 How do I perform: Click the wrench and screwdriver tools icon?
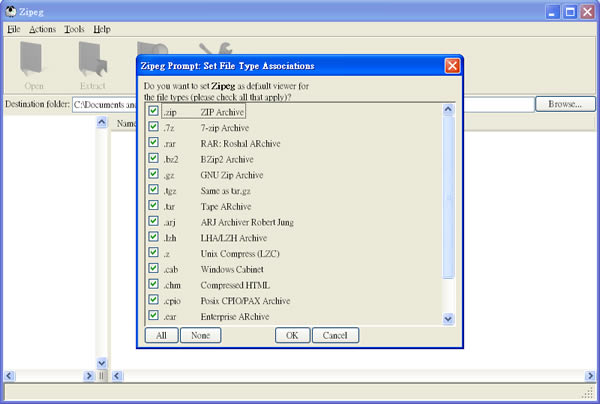215,49
